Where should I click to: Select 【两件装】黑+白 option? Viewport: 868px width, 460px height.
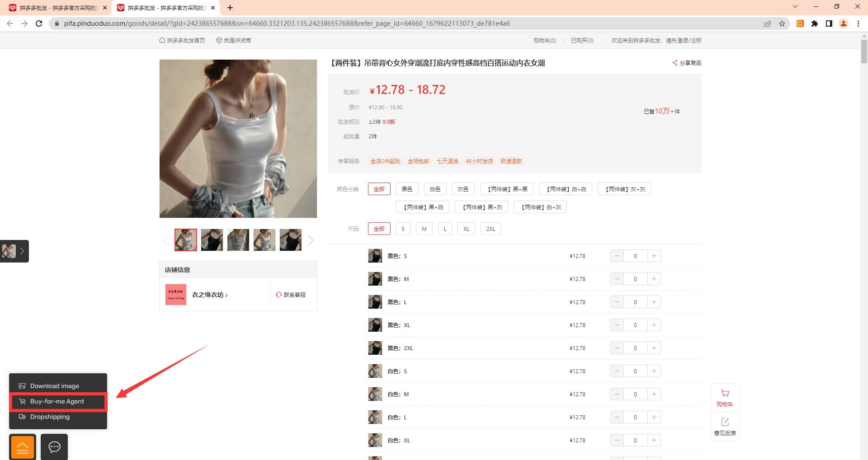tap(423, 207)
